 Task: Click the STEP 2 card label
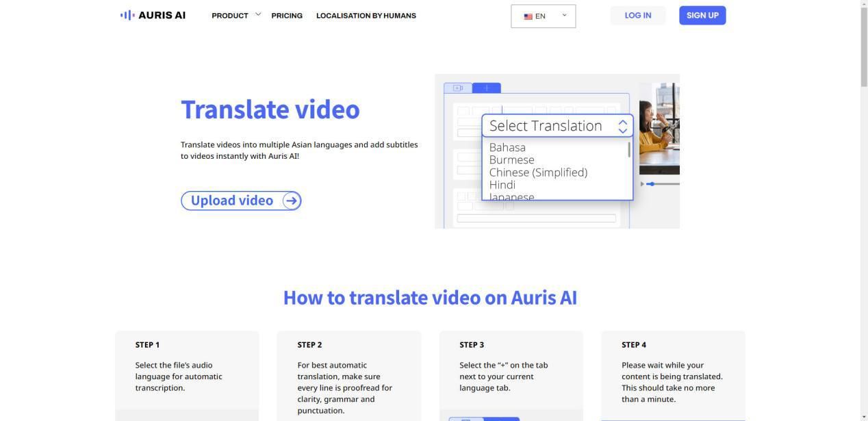(x=309, y=345)
